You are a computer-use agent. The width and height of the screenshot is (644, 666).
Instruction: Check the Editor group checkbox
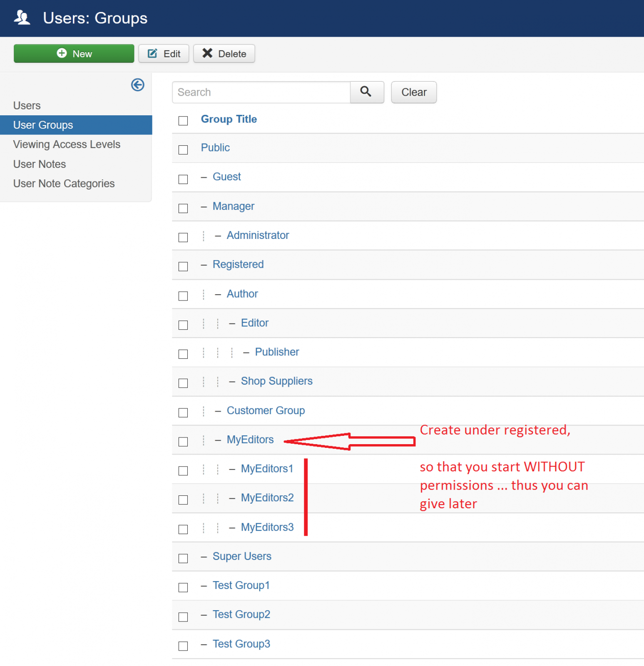point(183,325)
